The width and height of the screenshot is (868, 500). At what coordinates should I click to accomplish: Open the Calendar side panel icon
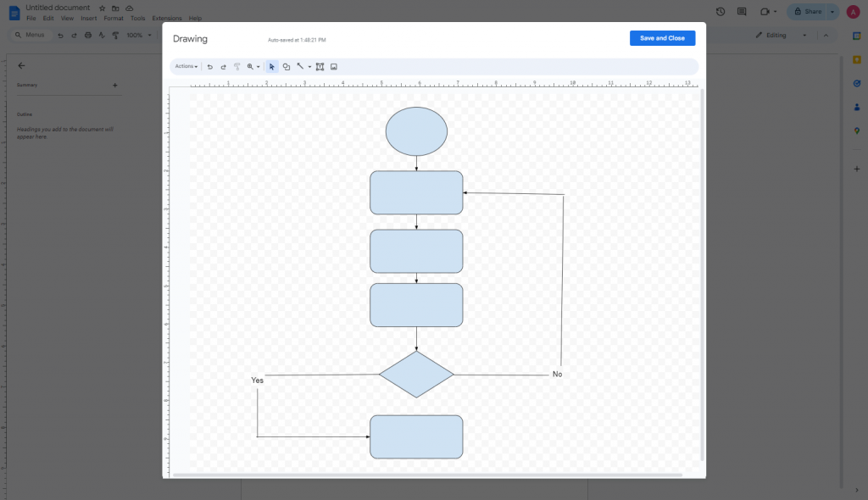click(x=856, y=36)
